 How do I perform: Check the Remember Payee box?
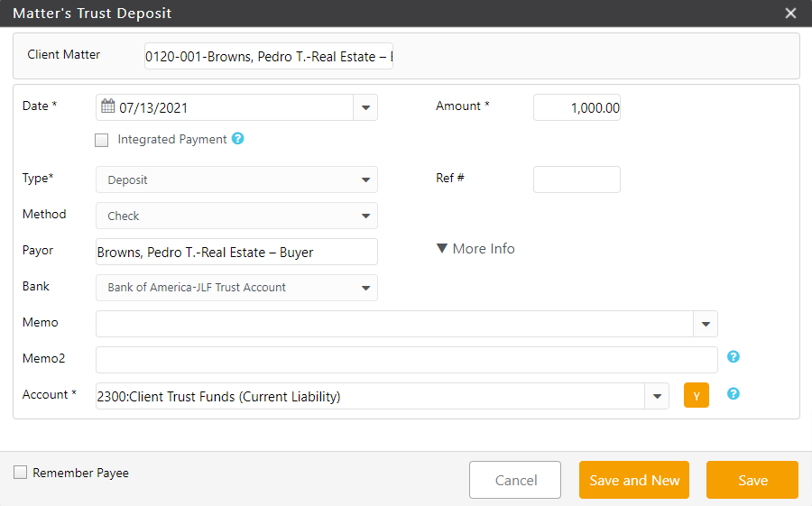point(21,473)
